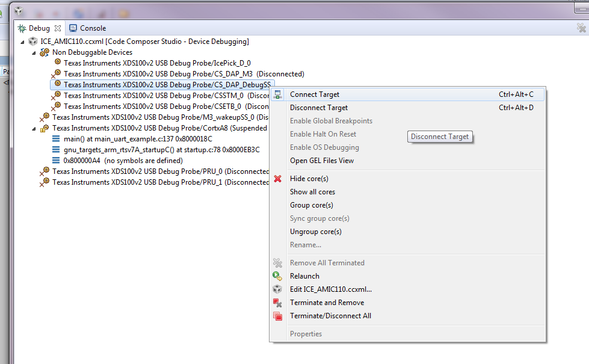Click the Edit ccxml cube icon
589x364 pixels.
pos(277,289)
